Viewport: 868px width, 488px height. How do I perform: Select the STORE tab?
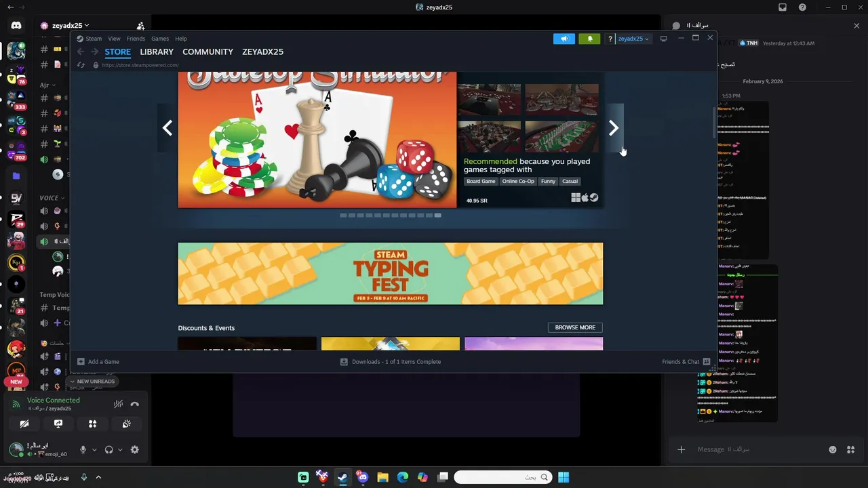coord(117,52)
